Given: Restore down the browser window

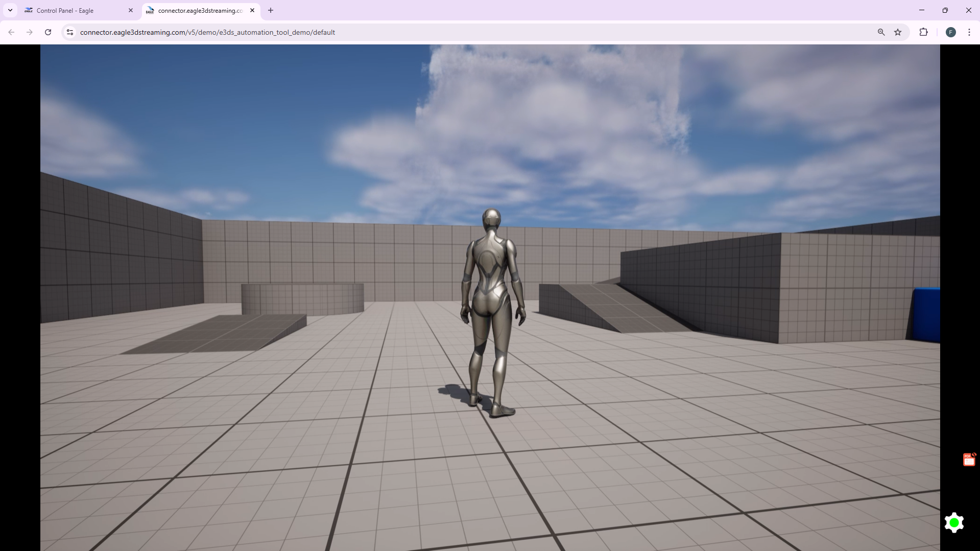Looking at the screenshot, I should tap(945, 10).
